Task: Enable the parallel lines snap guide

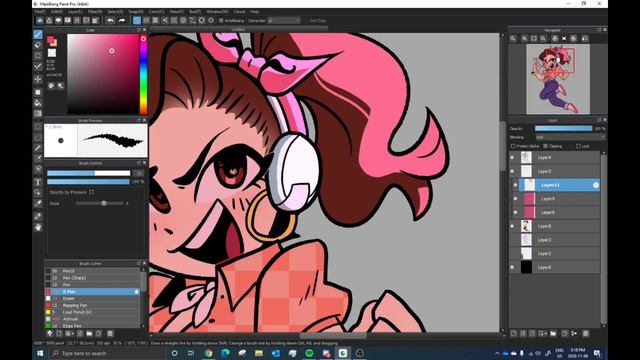Action: coord(146,20)
